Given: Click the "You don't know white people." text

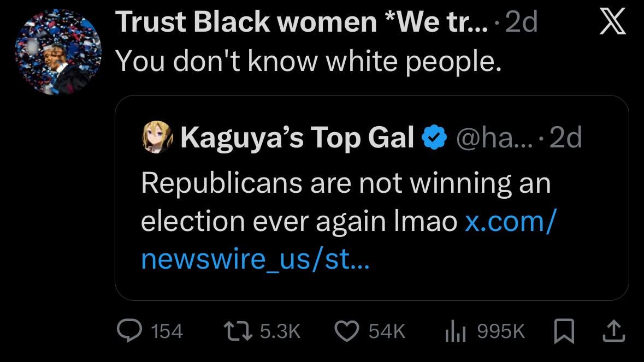Looking at the screenshot, I should tap(309, 62).
